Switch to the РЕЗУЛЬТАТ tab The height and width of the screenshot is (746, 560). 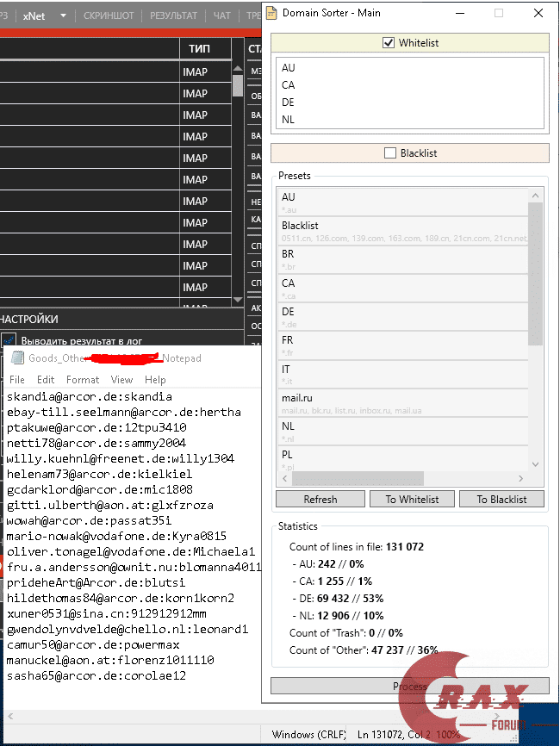click(x=174, y=16)
